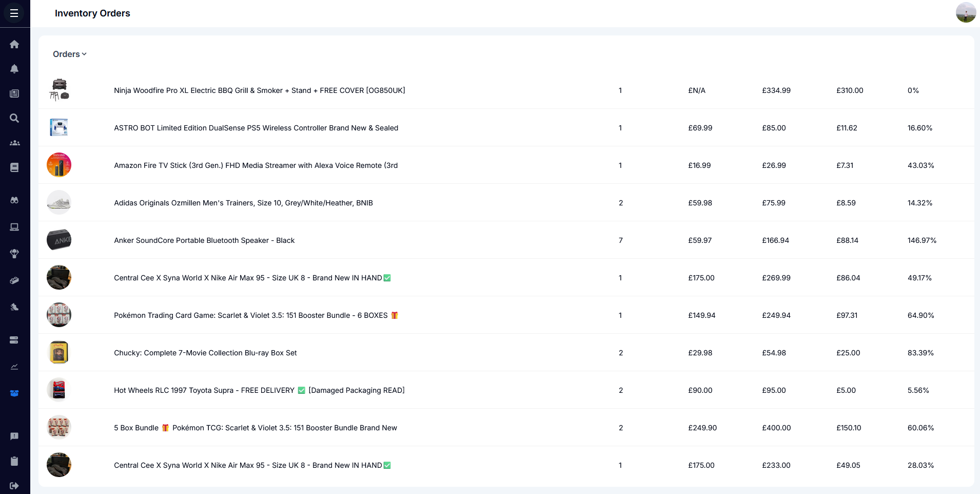Click the Ninja Woodfire grill thumbnail
This screenshot has width=980, height=494.
tap(59, 90)
